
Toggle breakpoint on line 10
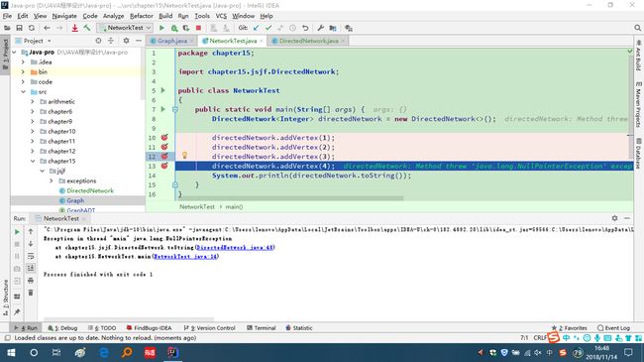click(x=164, y=138)
